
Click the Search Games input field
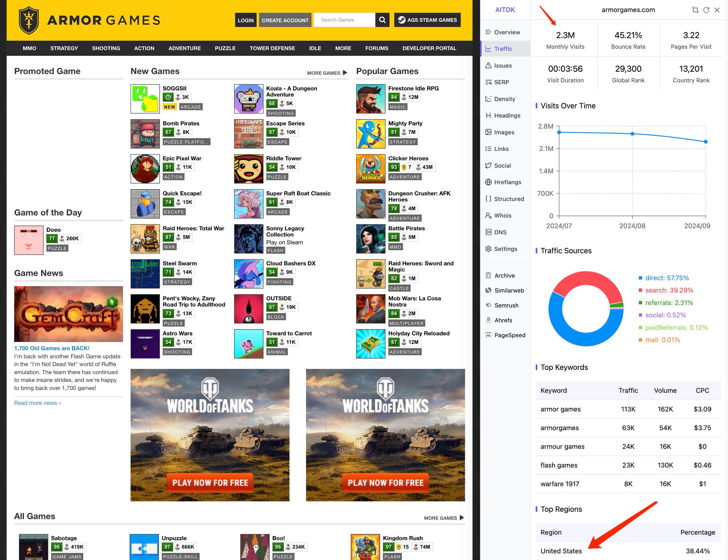point(344,20)
